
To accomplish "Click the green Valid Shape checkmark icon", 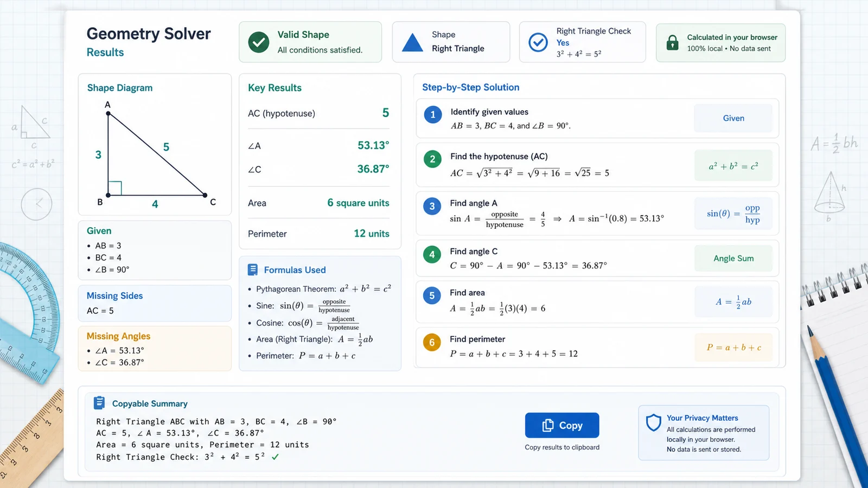I will tap(259, 42).
